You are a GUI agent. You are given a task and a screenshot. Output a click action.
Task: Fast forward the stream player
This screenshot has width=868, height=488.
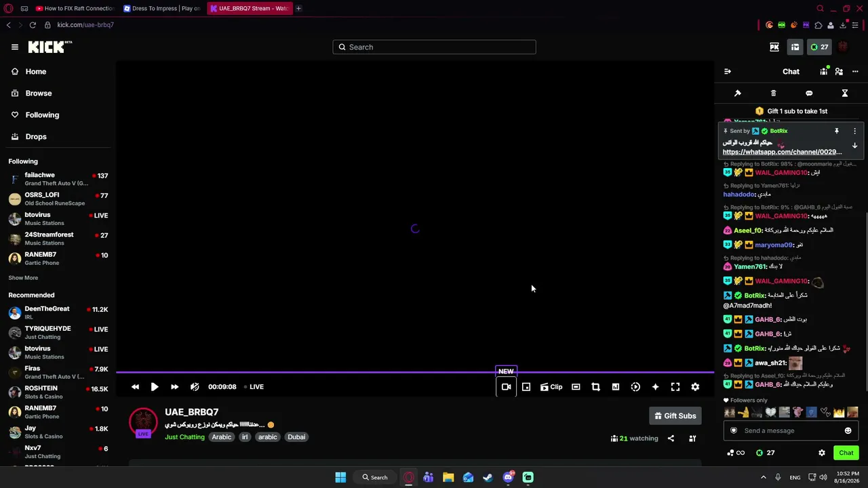174,387
